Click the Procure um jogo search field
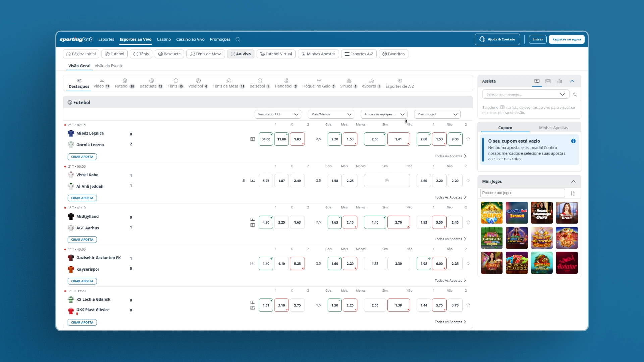 (523, 193)
